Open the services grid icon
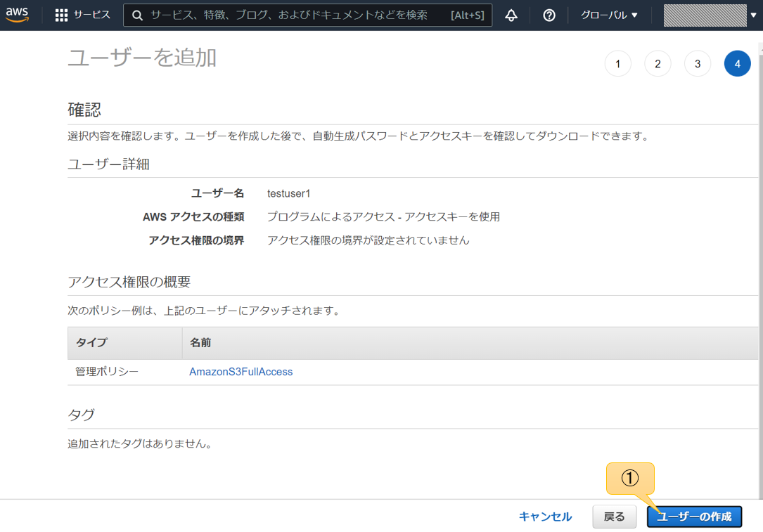The height and width of the screenshot is (532, 763). pyautogui.click(x=61, y=15)
